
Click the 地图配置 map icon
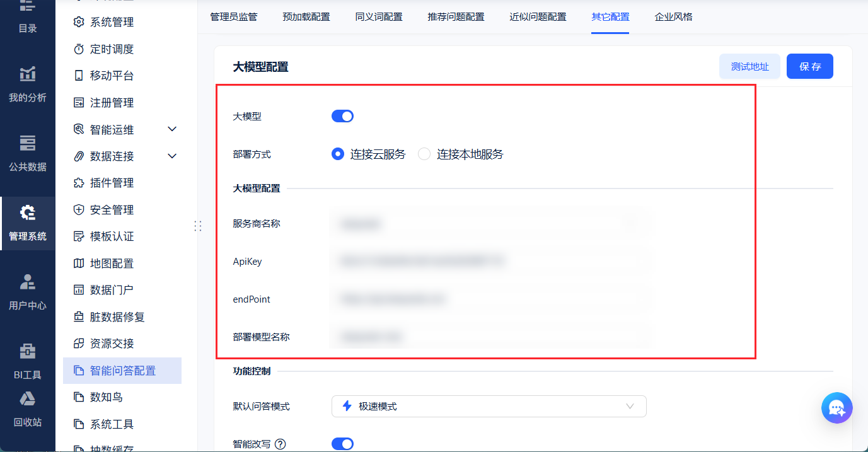[x=79, y=264]
